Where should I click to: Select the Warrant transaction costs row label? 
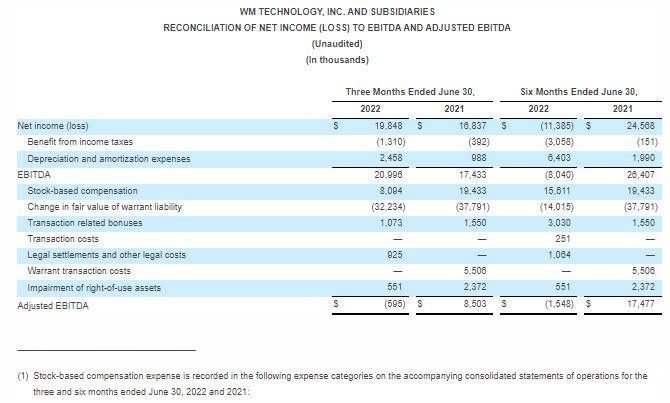click(79, 271)
